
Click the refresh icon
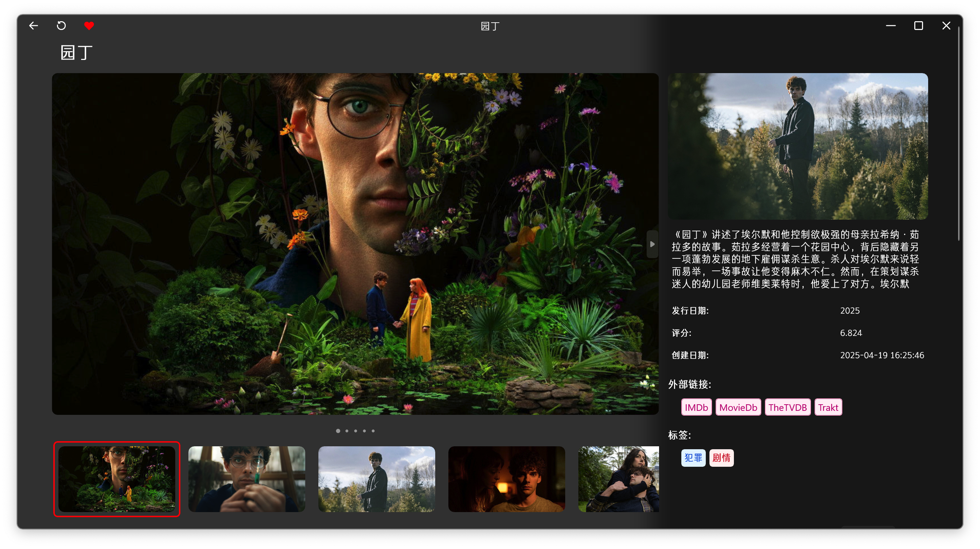pos(61,26)
